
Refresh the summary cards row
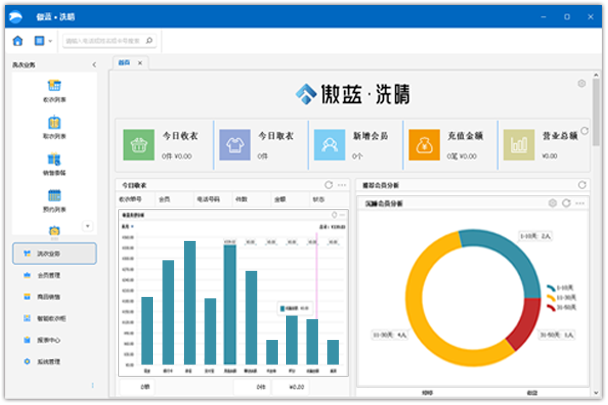point(584,131)
